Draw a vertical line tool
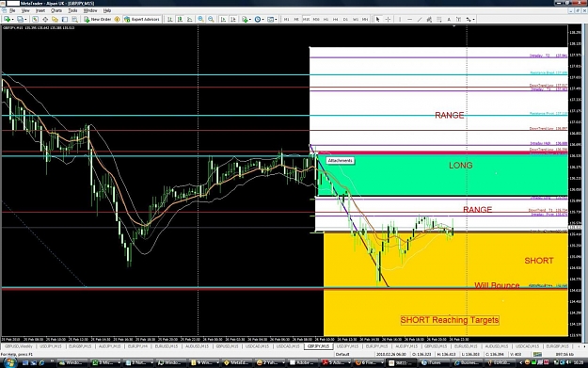 coord(400,19)
